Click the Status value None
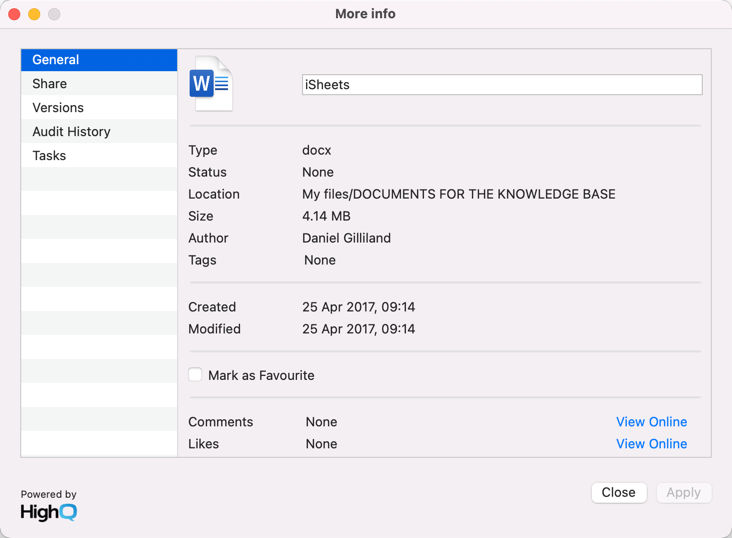The width and height of the screenshot is (732, 538). pyautogui.click(x=318, y=172)
